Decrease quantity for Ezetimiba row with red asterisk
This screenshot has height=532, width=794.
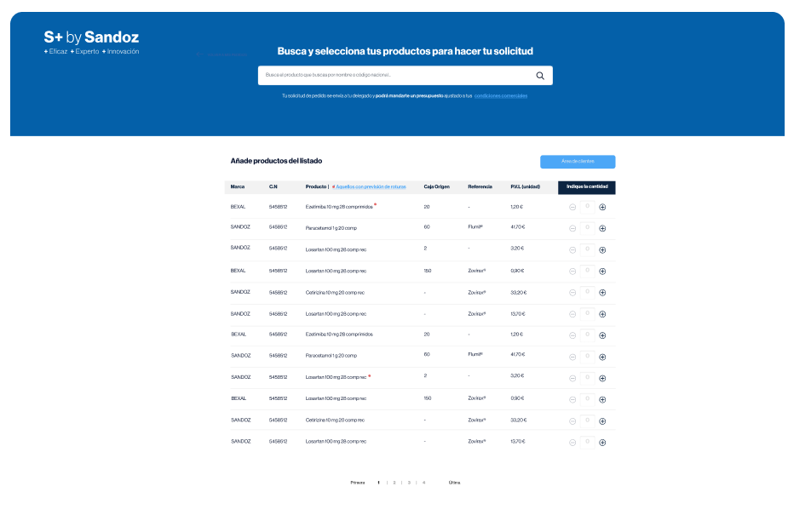tap(572, 207)
